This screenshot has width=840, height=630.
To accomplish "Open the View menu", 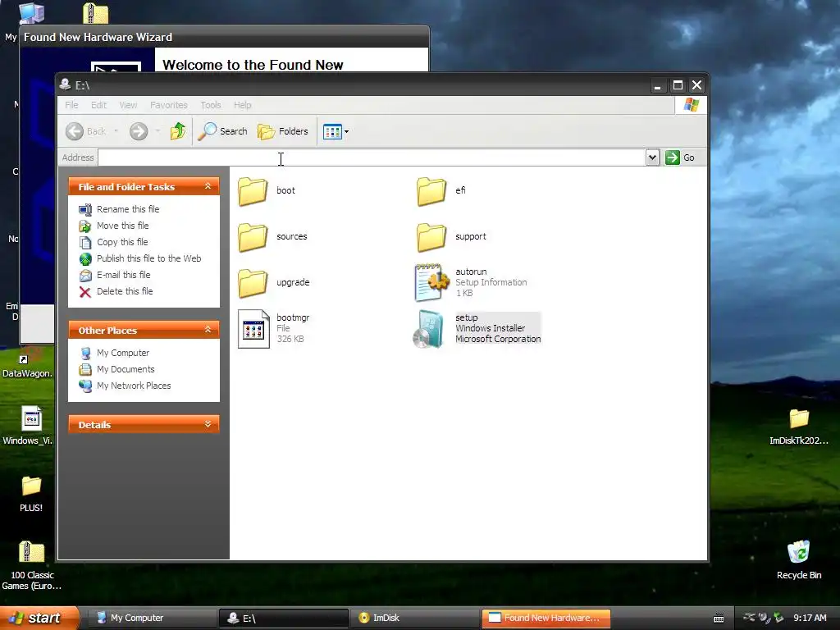I will pos(128,105).
